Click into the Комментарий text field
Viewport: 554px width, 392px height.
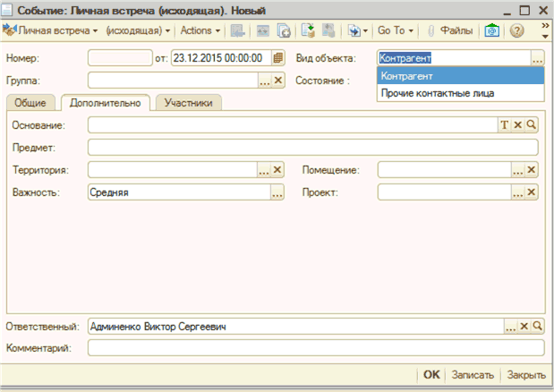coord(315,347)
